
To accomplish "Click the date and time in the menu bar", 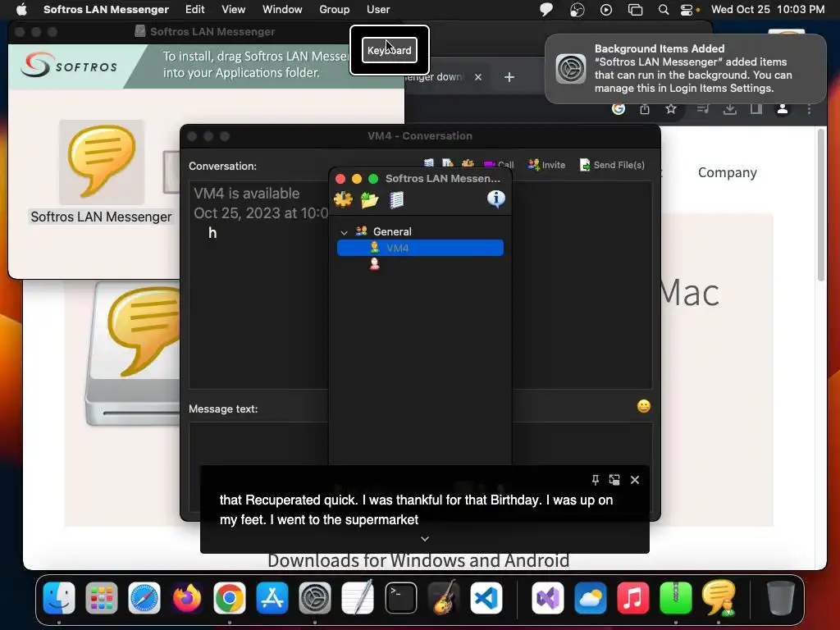I will tap(768, 9).
